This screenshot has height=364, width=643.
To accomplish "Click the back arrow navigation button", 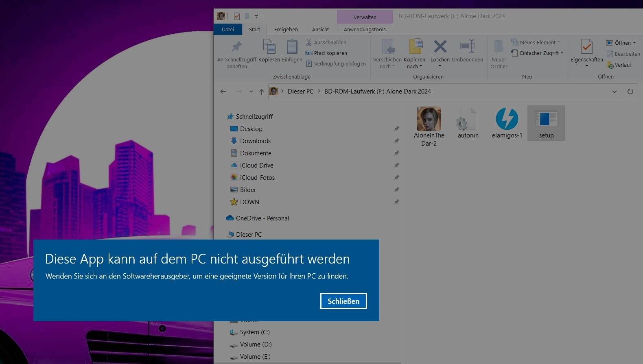I will pyautogui.click(x=223, y=92).
